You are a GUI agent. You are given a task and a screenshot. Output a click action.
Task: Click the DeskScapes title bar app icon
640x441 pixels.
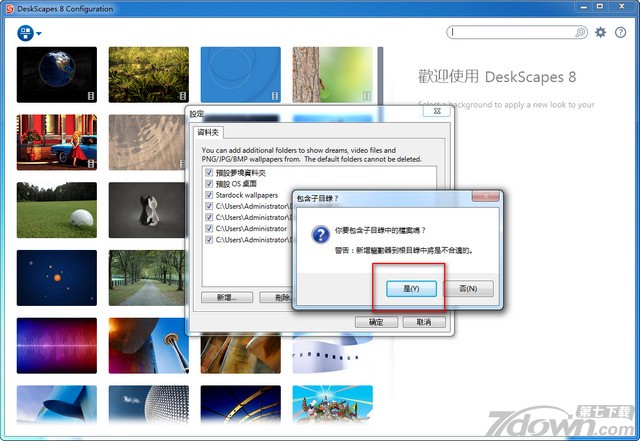tap(9, 9)
